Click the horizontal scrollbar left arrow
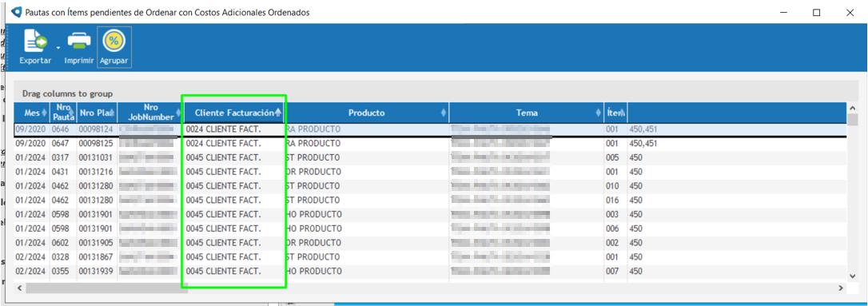This screenshot has height=306, width=868. 20,288
